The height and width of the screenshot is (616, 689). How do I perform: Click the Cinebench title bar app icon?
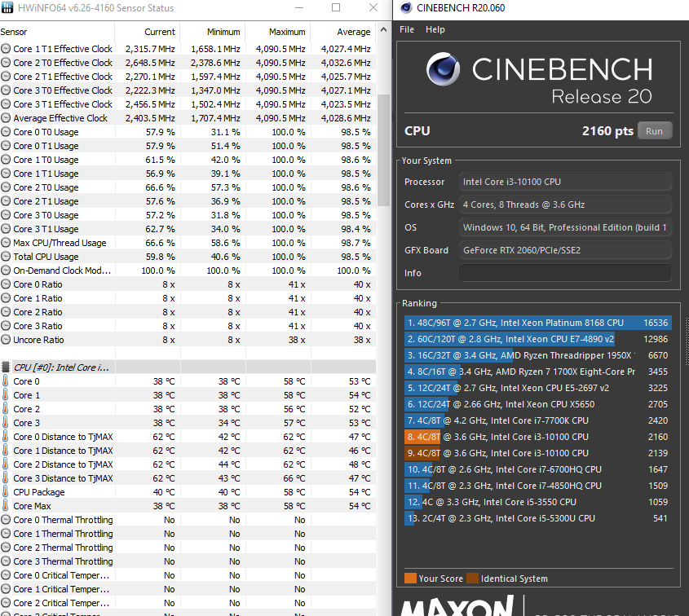click(404, 8)
